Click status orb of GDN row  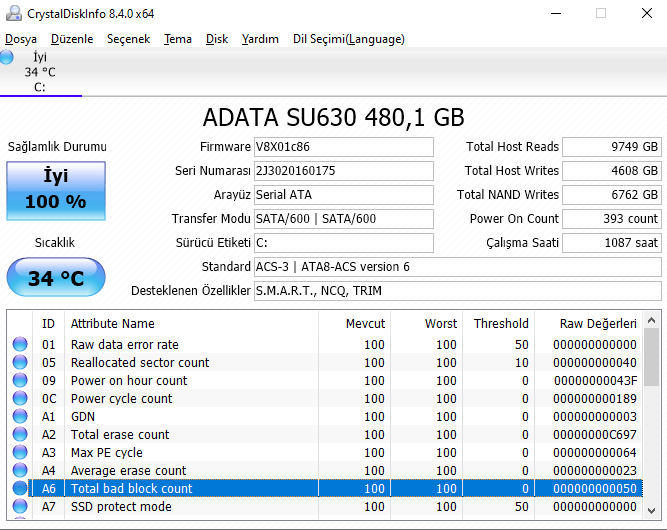pos(20,416)
